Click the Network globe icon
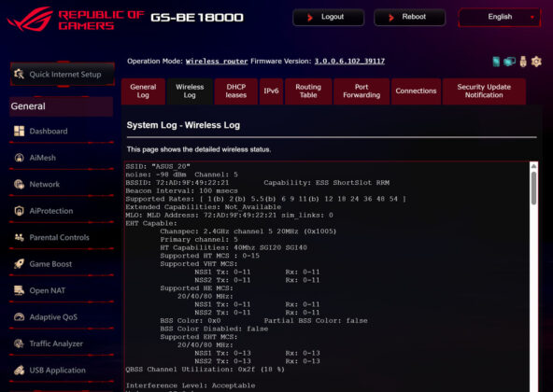553x392 pixels. [19, 184]
